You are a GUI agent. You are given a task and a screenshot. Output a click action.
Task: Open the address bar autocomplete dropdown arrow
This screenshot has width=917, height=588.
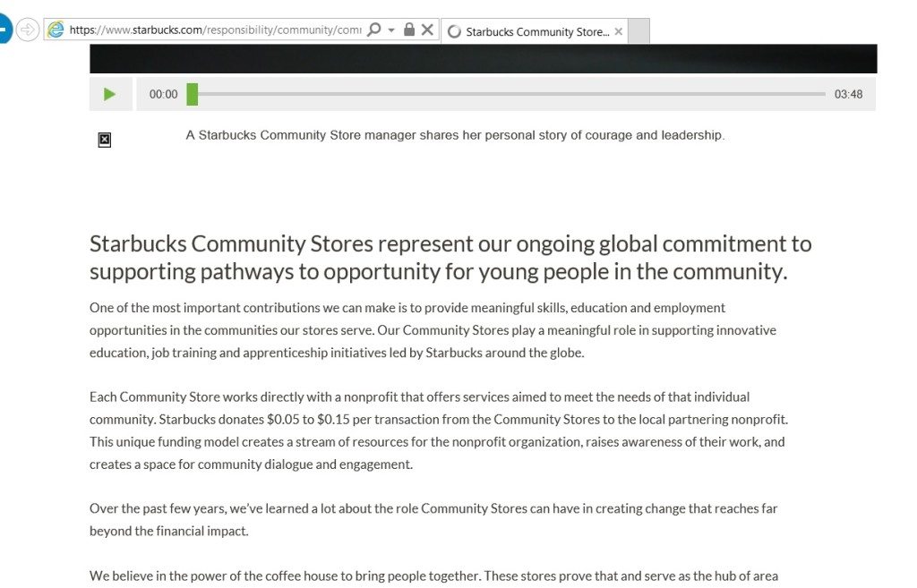391,30
